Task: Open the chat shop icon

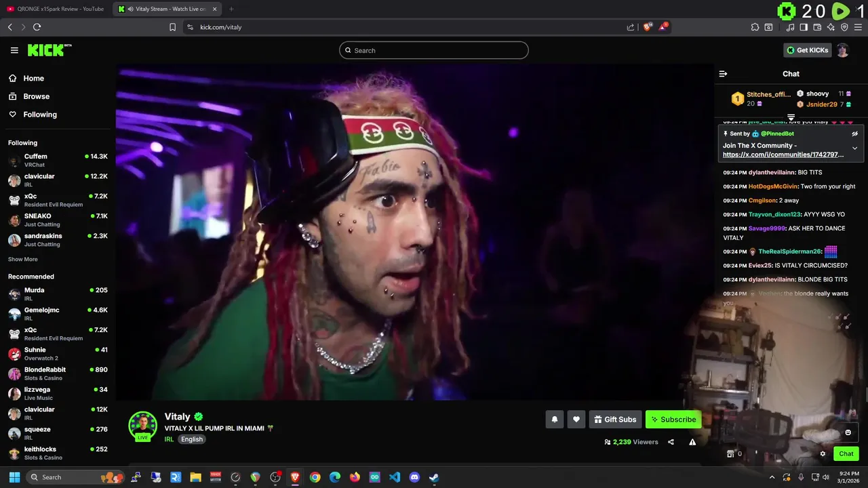Action: tap(730, 454)
